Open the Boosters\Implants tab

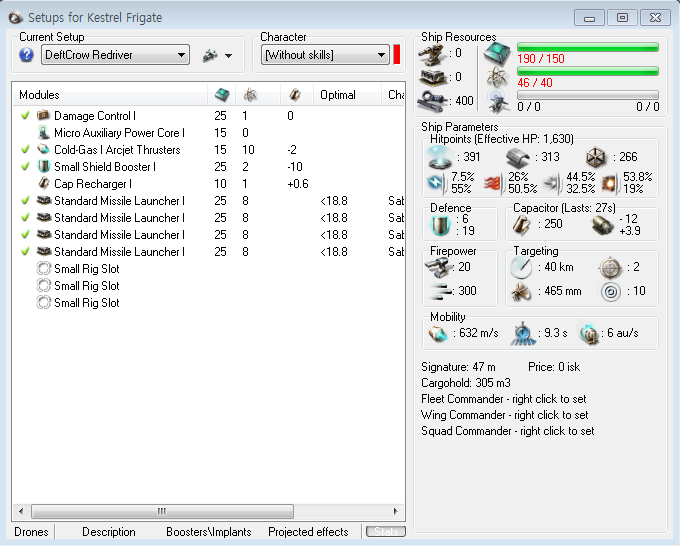click(209, 532)
